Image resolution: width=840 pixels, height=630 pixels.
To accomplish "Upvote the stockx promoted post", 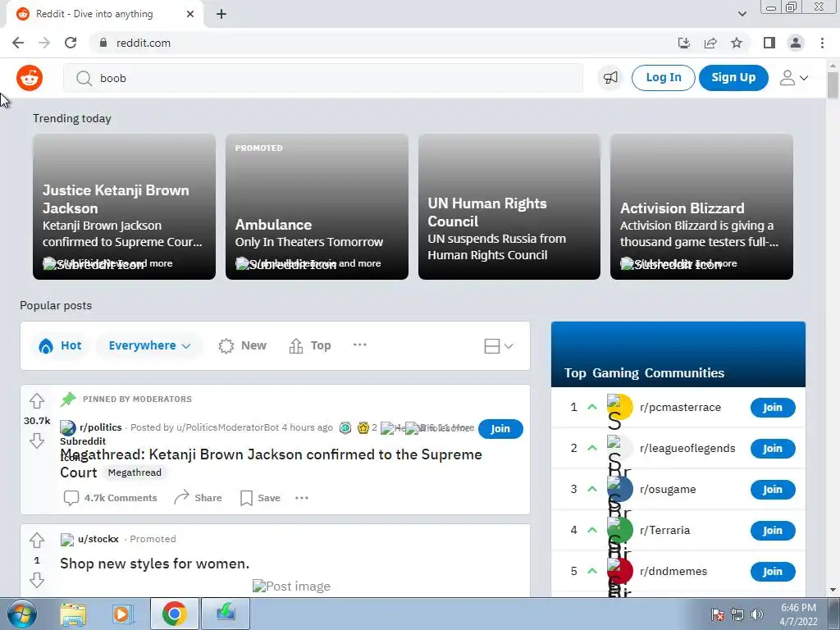I will point(37,540).
